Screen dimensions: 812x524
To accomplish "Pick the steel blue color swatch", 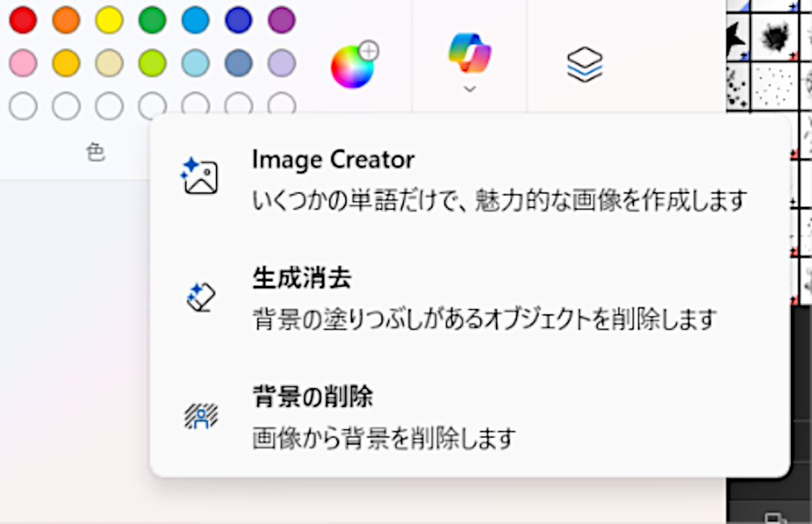I will (239, 63).
